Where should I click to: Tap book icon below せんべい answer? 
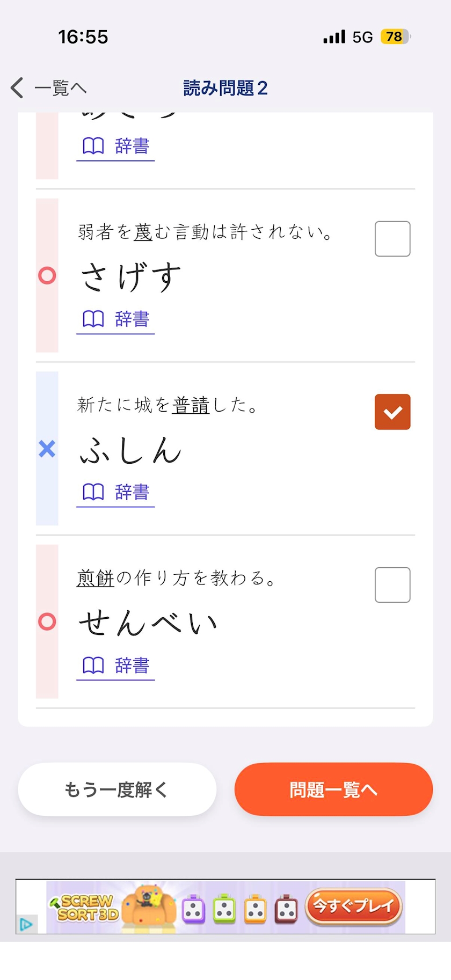[x=93, y=665]
